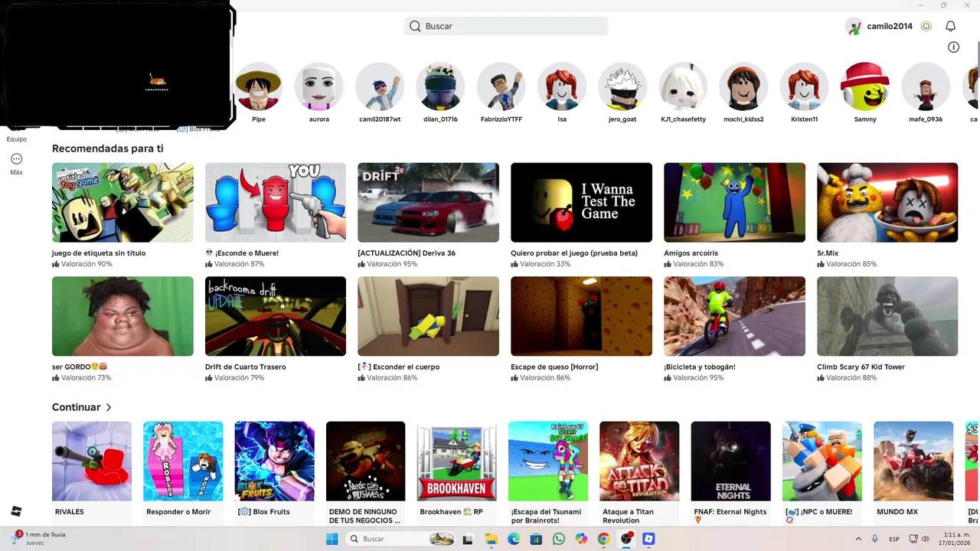The height and width of the screenshot is (551, 980).
Task: Open the Copilot taskbar icon
Action: point(582,539)
